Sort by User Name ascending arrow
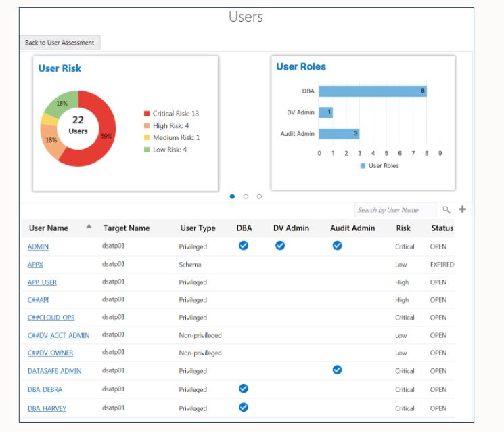This screenshot has height=432, width=504. [89, 226]
